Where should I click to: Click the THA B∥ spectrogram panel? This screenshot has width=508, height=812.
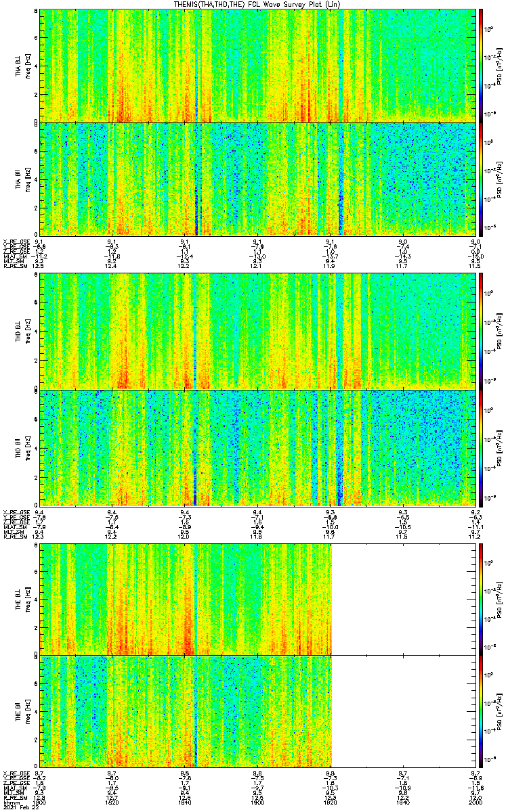[257, 179]
